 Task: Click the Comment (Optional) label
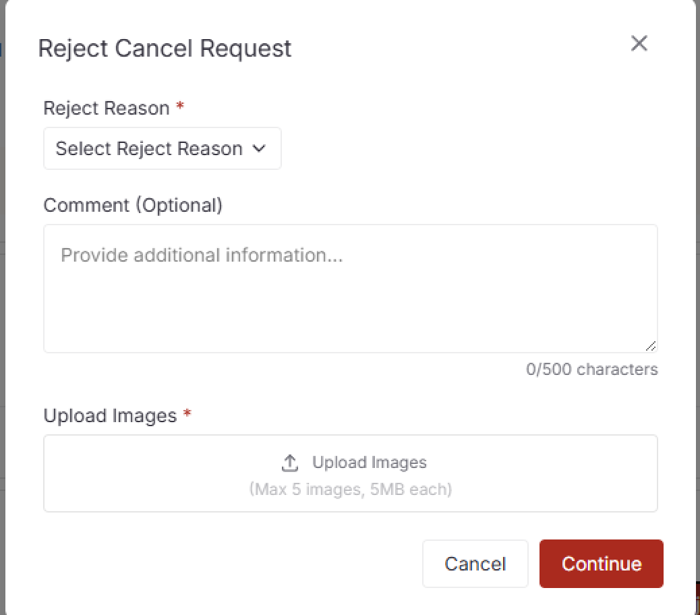pos(133,205)
